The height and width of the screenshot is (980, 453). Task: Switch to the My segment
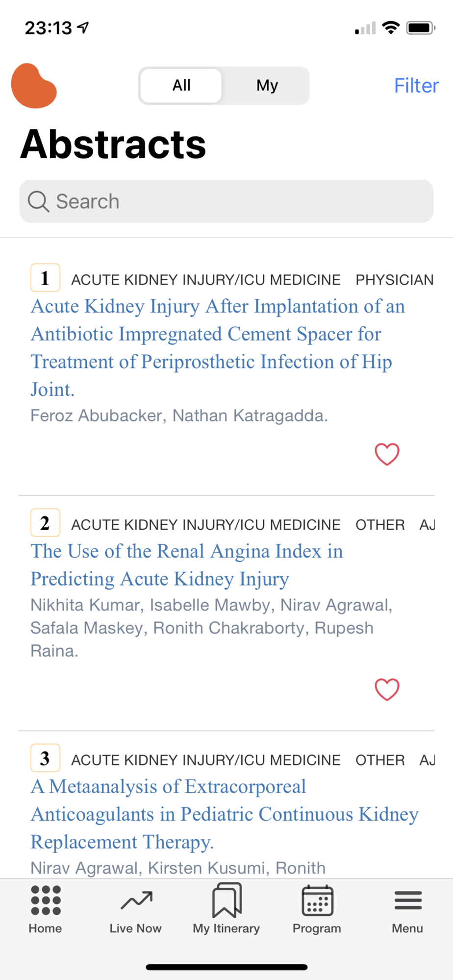267,86
